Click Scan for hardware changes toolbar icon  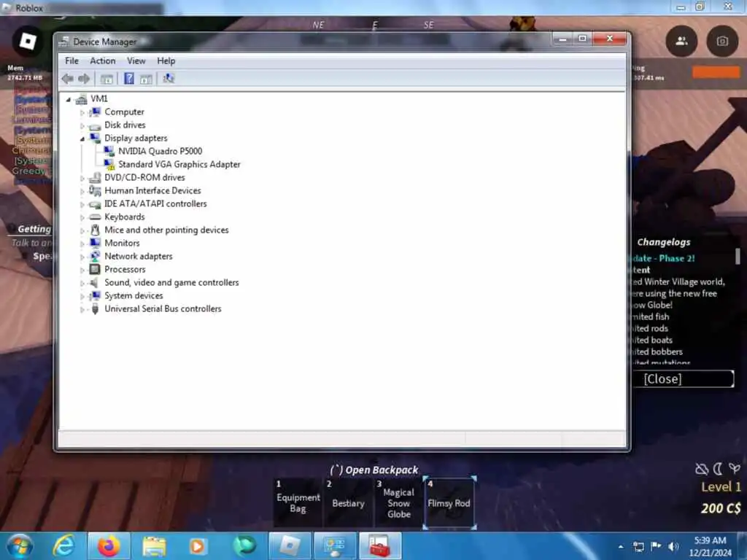169,79
